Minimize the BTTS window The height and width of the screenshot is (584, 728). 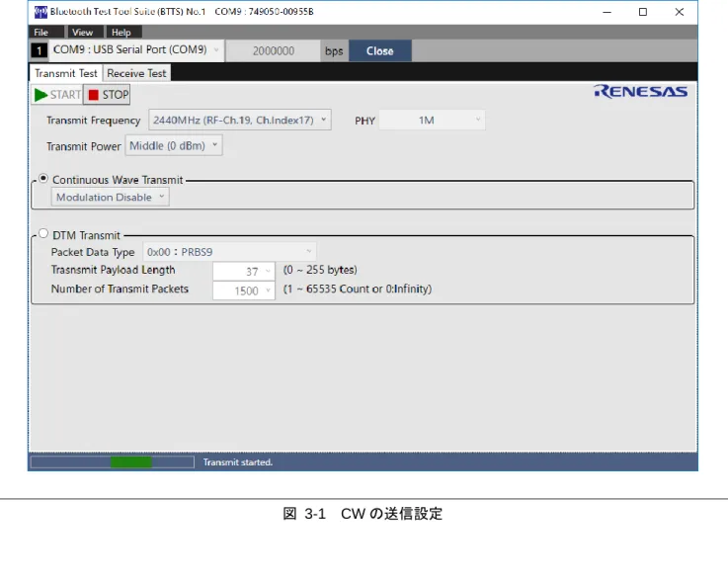tap(607, 12)
